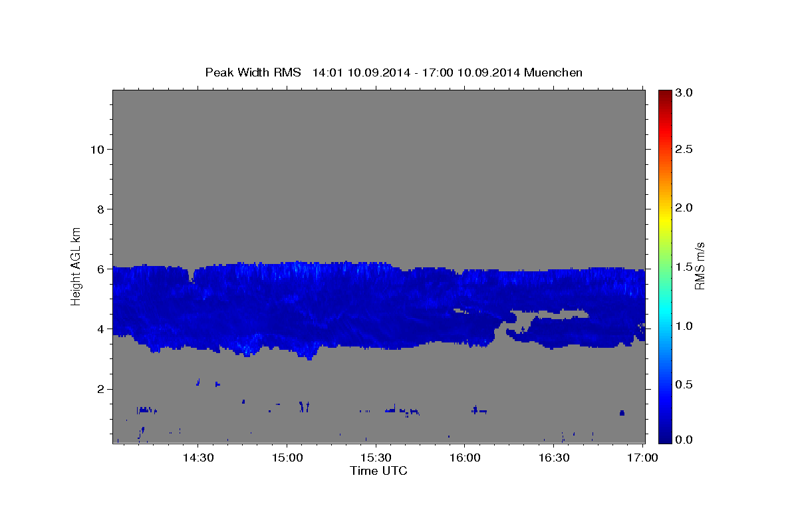This screenshot has width=798, height=532.
Task: Click the 'Height AGL km' axis label
Action: [76, 266]
